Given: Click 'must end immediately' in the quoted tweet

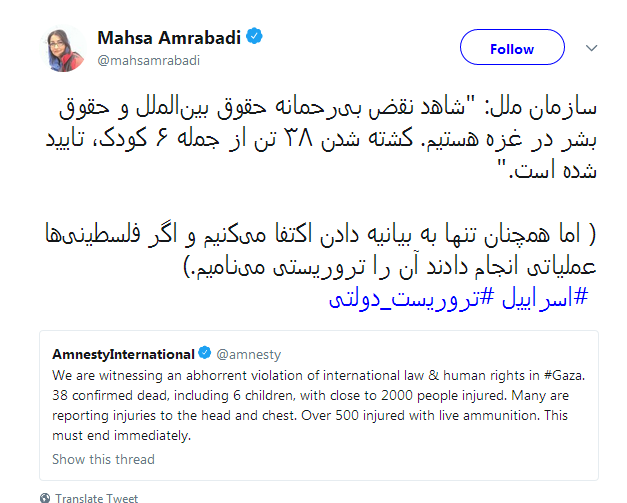Looking at the screenshot, I should 118,436.
